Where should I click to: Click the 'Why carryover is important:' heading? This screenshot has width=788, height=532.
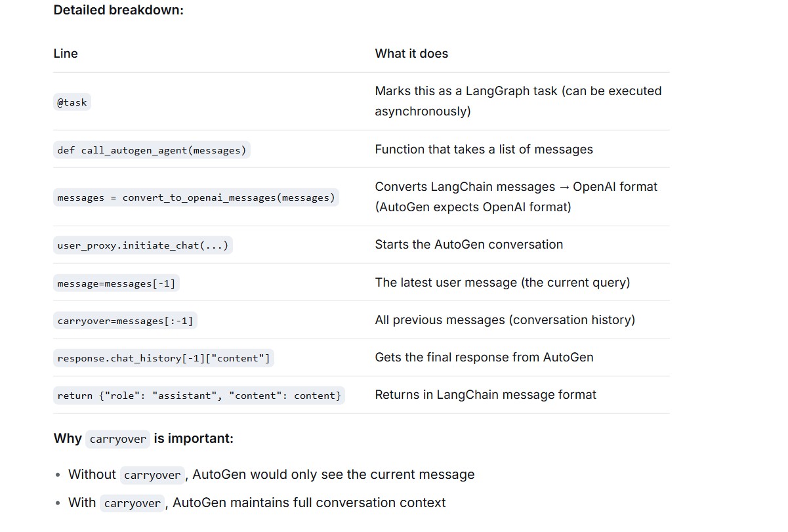pos(144,438)
